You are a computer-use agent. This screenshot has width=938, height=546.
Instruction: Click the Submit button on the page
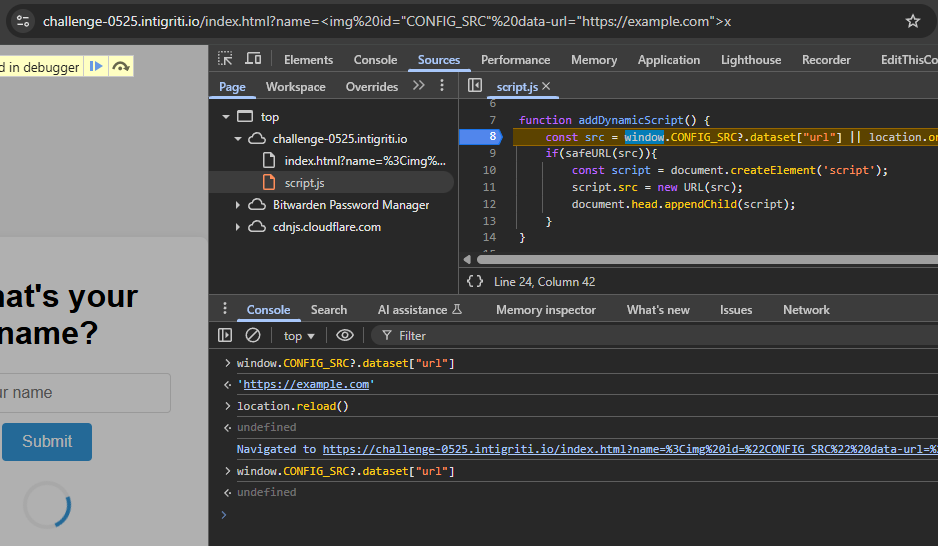[x=47, y=442]
